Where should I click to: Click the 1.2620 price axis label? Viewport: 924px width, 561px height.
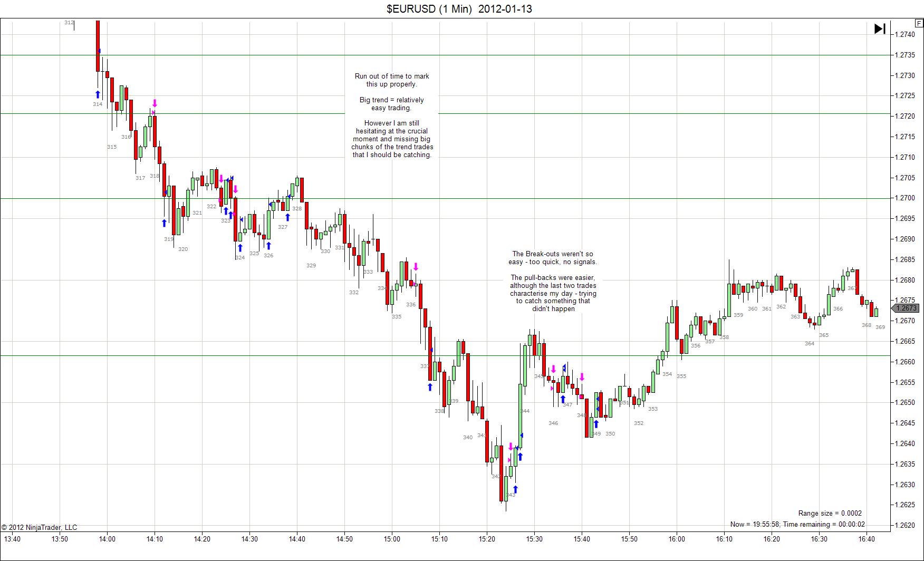pos(904,525)
